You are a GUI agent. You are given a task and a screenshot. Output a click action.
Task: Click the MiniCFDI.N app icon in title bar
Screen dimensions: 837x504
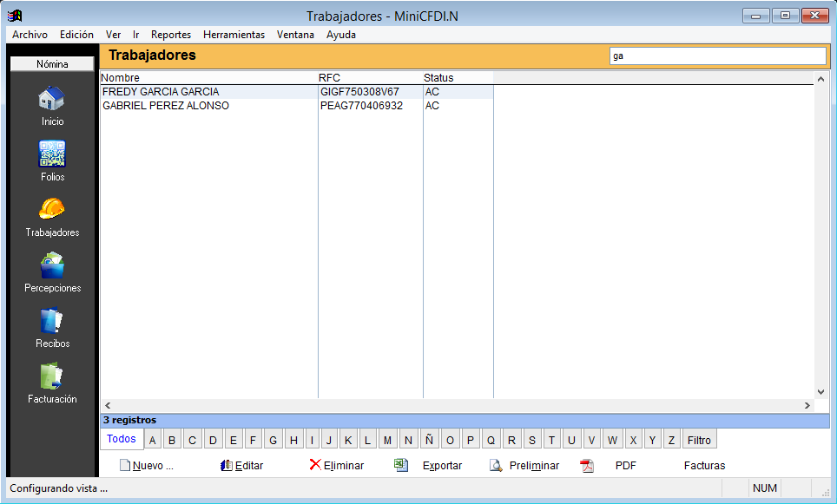(x=15, y=16)
